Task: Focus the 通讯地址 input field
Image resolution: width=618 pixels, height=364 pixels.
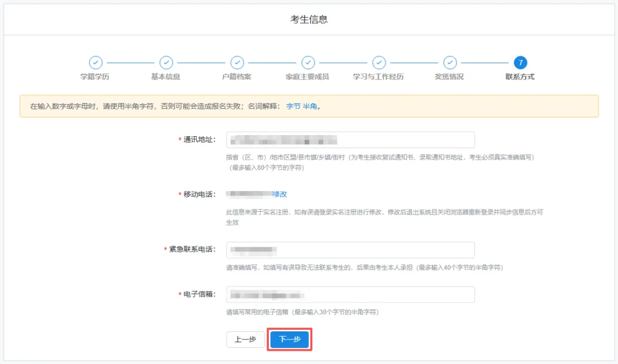Action: click(350, 140)
